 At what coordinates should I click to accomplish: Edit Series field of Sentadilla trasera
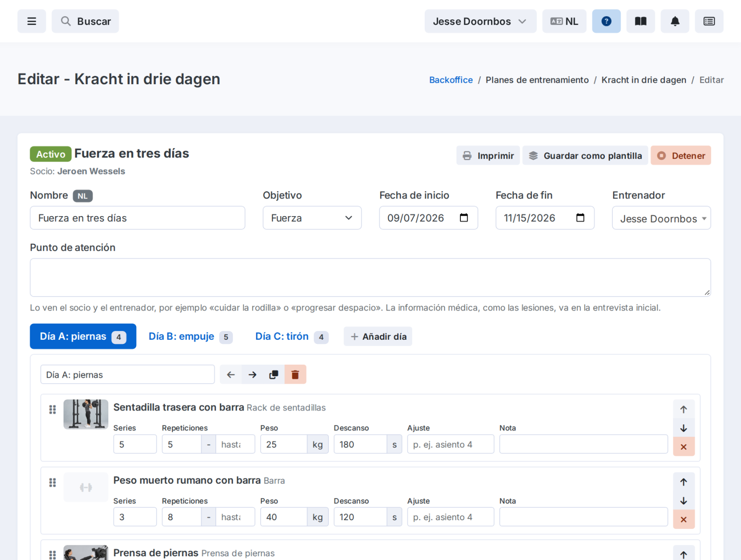pos(135,444)
